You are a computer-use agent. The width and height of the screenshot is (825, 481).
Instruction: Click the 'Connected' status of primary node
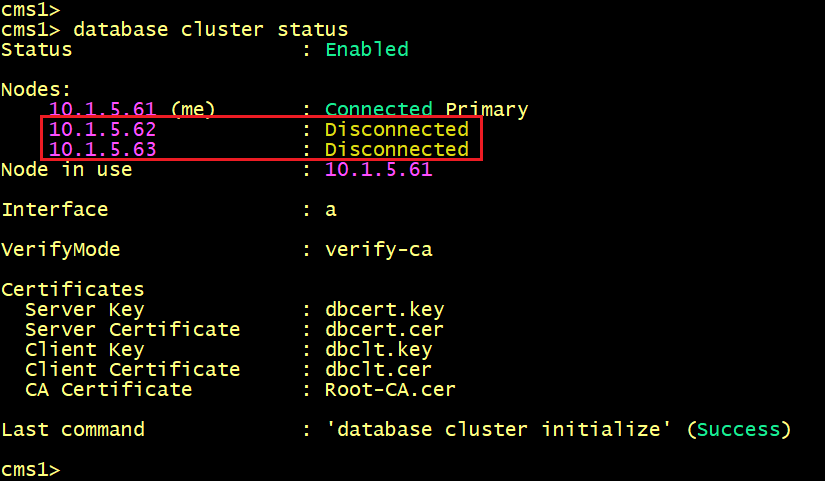click(x=379, y=109)
